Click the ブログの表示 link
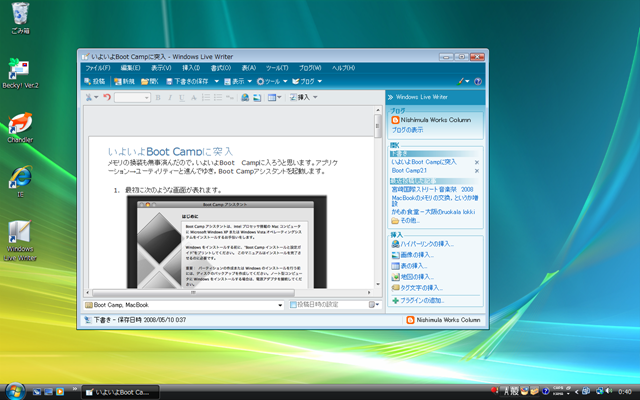The height and width of the screenshot is (400, 640). pos(407,130)
